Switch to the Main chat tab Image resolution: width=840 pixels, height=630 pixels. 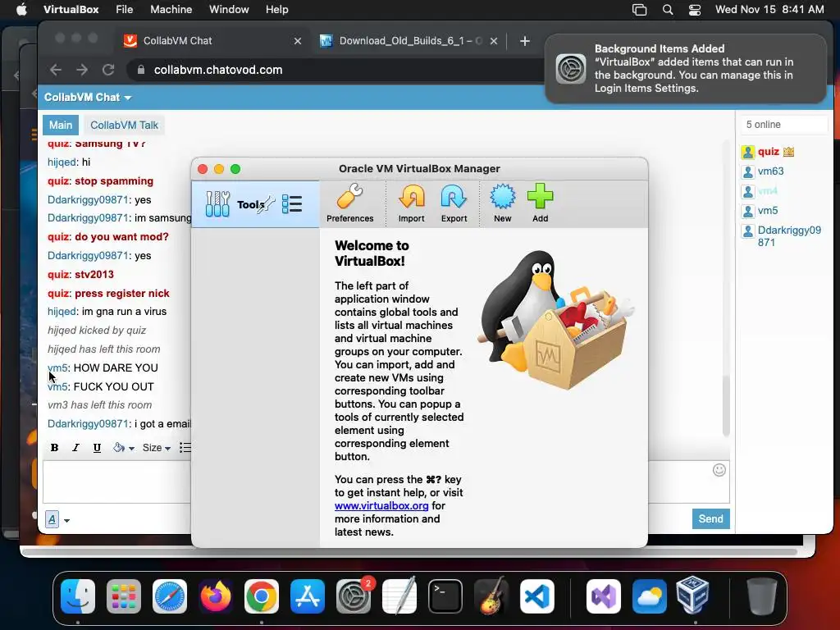click(61, 125)
